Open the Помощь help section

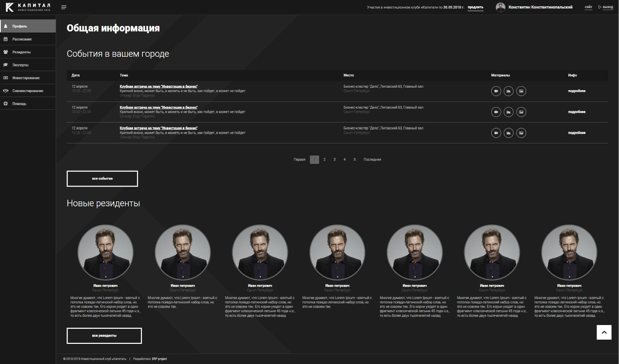tap(19, 104)
